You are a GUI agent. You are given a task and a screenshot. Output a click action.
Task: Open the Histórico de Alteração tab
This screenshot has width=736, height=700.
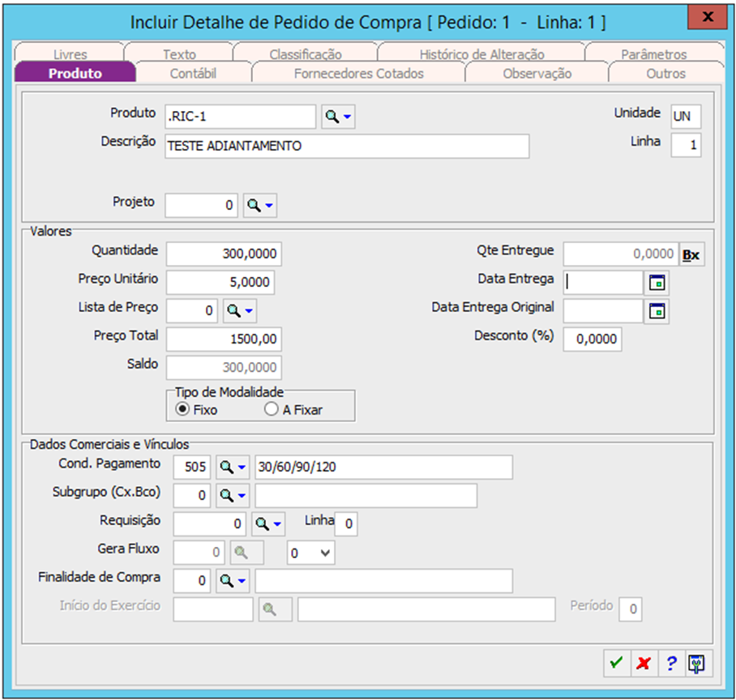click(x=481, y=53)
